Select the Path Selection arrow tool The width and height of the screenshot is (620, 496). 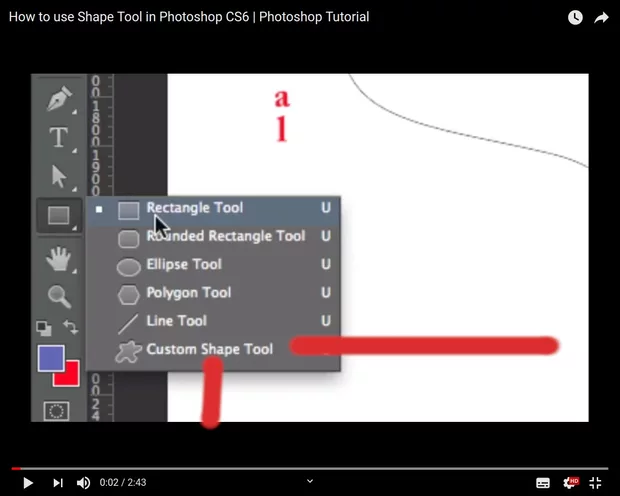(x=59, y=176)
